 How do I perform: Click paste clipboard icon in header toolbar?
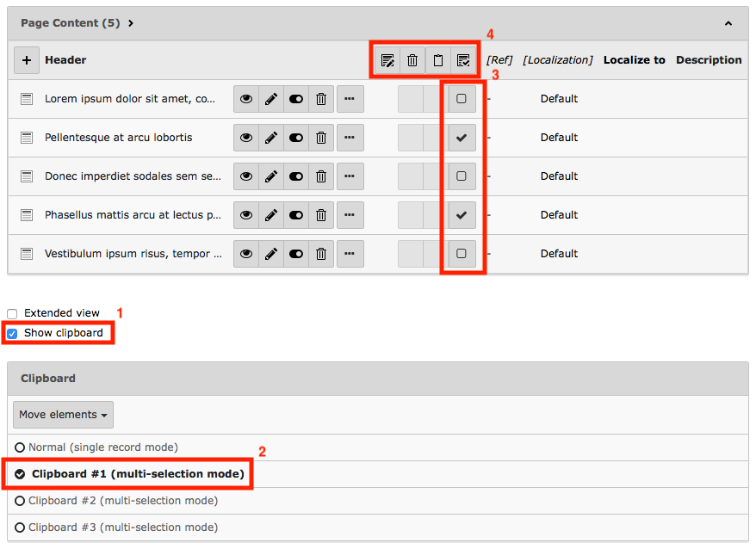coord(437,60)
